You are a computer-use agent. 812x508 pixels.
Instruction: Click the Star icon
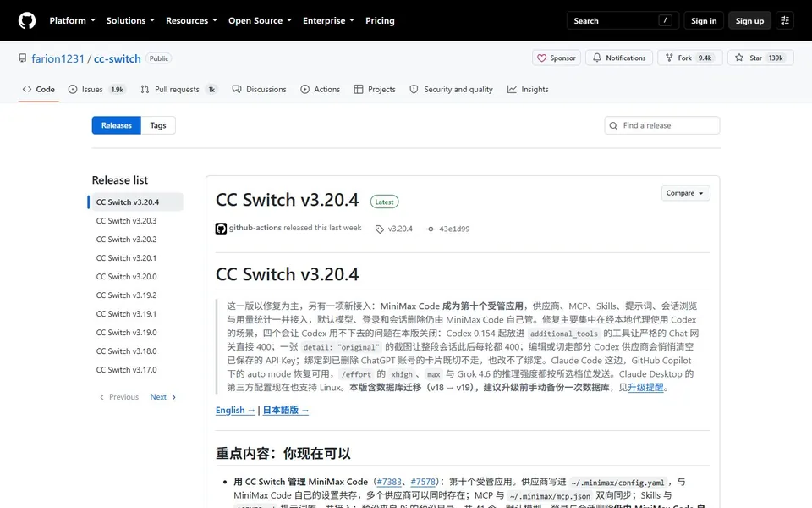739,58
